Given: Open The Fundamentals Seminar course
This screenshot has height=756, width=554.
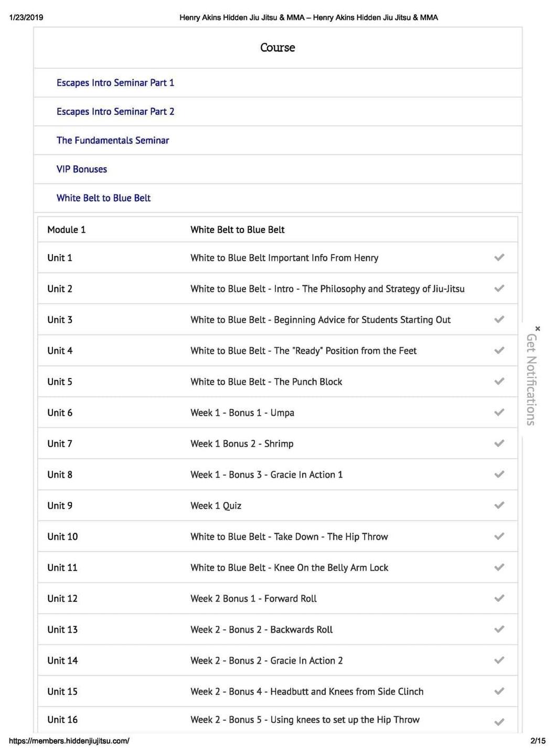Looking at the screenshot, I should pyautogui.click(x=113, y=141).
